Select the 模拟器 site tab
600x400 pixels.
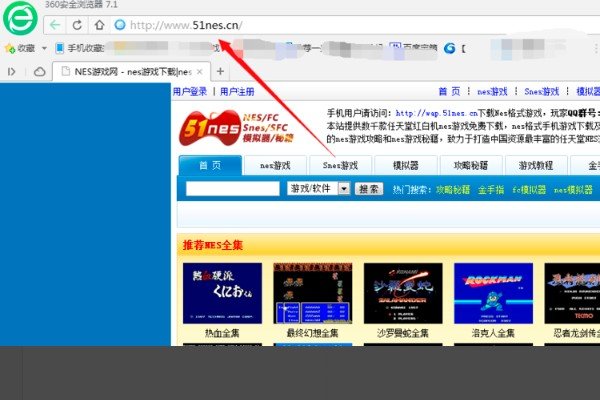pyautogui.click(x=406, y=165)
